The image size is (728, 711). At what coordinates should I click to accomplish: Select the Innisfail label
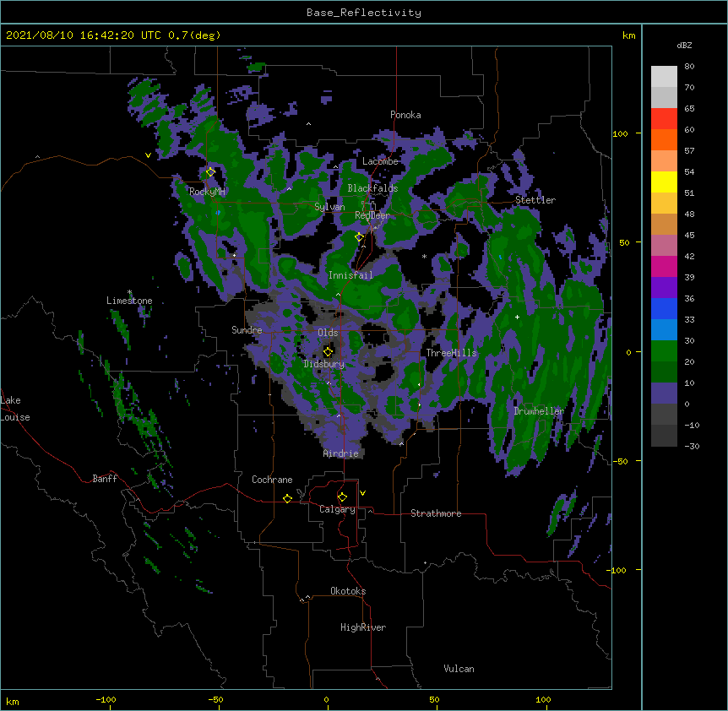pyautogui.click(x=350, y=275)
